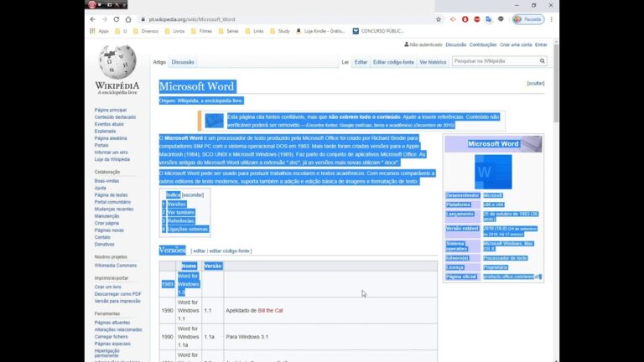Open Wikimedia Commons in the sidebar
The image size is (644, 362).
116,266
